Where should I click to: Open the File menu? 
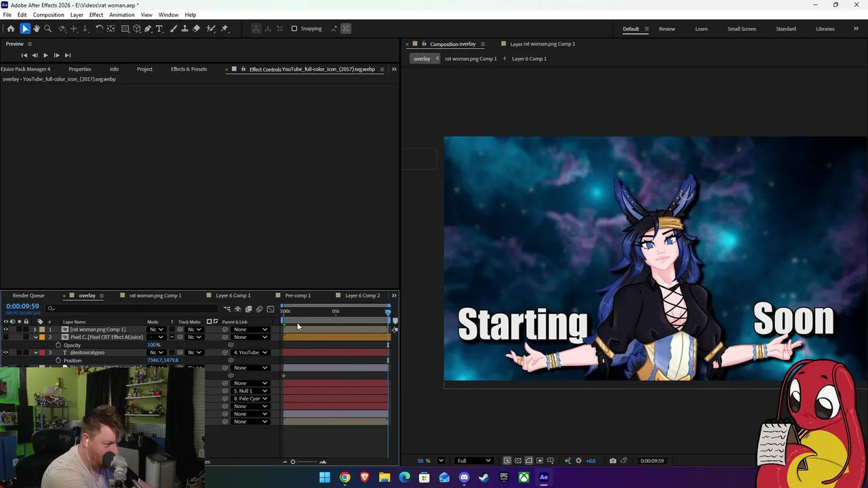[7, 15]
